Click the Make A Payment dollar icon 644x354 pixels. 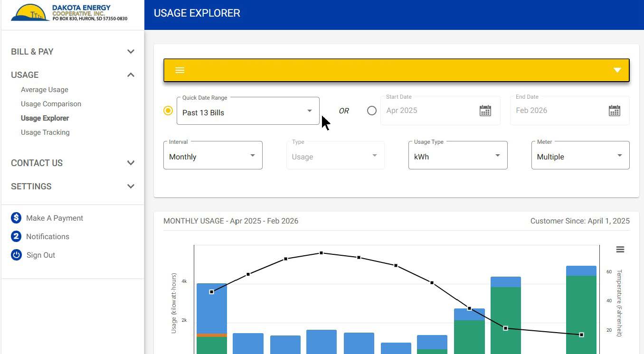(x=16, y=218)
